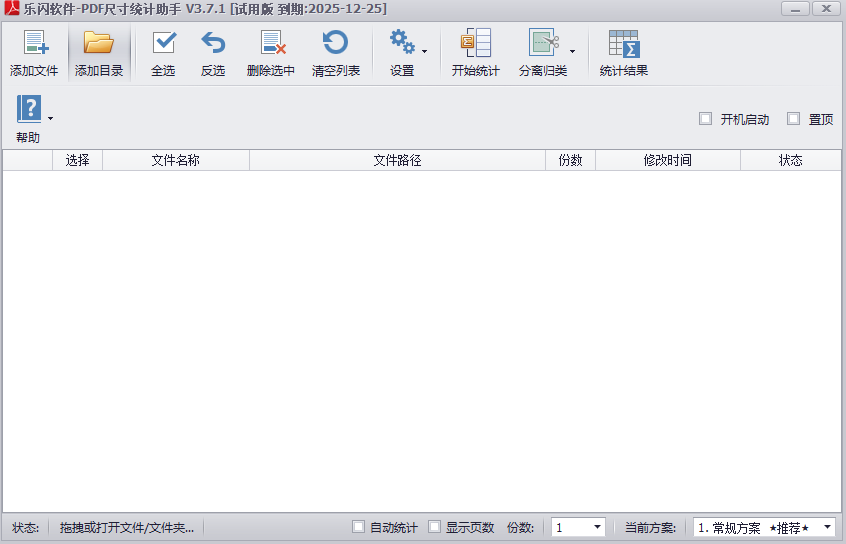Expand the 分离归类 dropdown arrow
Screen dimensions: 846x544
click(x=572, y=51)
